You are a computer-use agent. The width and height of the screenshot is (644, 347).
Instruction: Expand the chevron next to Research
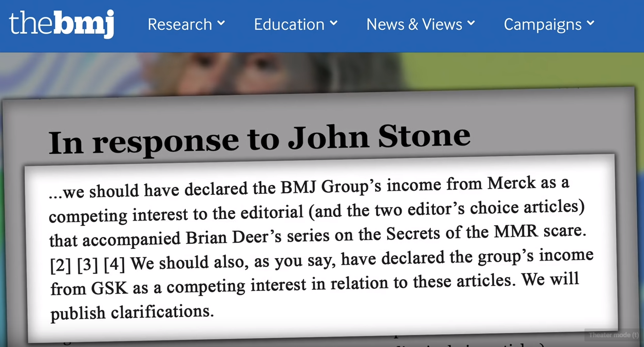coord(221,23)
